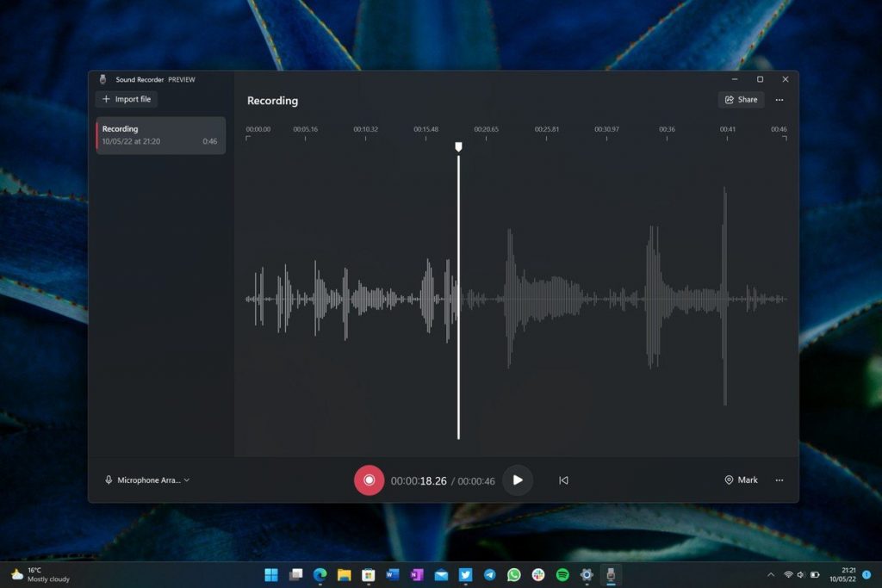
Task: Open the Sound Recorder see-more ellipsis menu
Action: pos(780,100)
